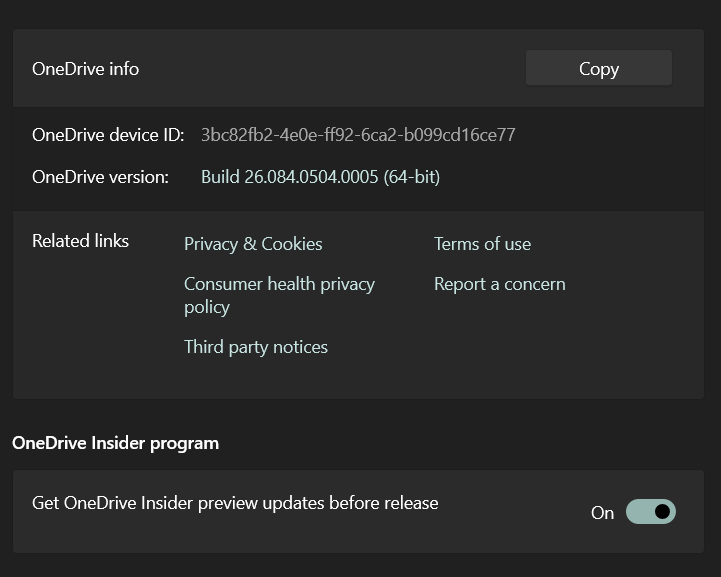This screenshot has width=721, height=577.
Task: Click the Related links label
Action: tap(80, 241)
